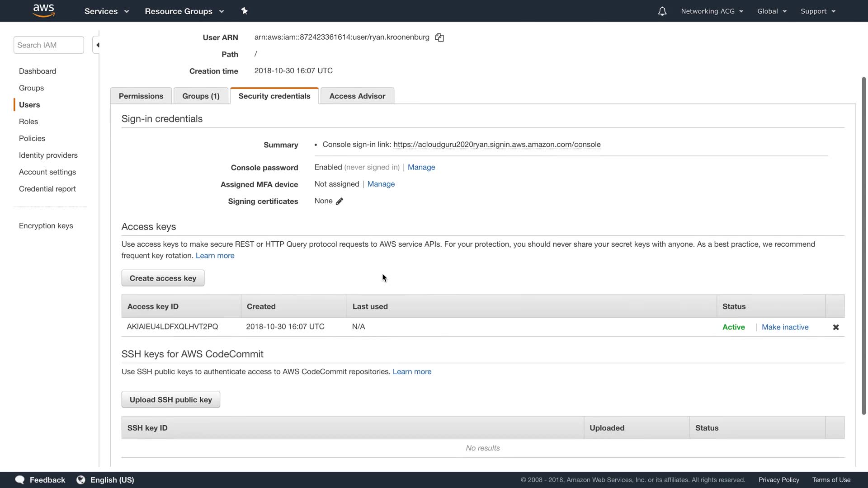This screenshot has height=488, width=868.
Task: Click the AWS logo home icon
Action: tap(44, 10)
